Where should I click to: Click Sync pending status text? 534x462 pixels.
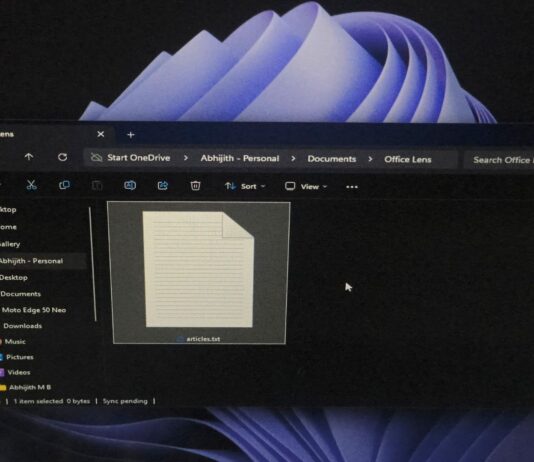(x=125, y=401)
